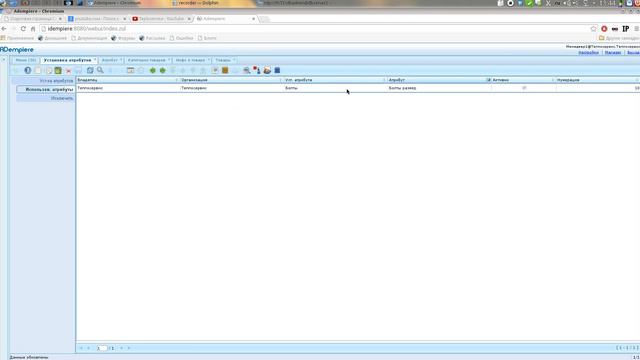Sort by the Организация column header
The height and width of the screenshot is (360, 640).
tap(231, 80)
